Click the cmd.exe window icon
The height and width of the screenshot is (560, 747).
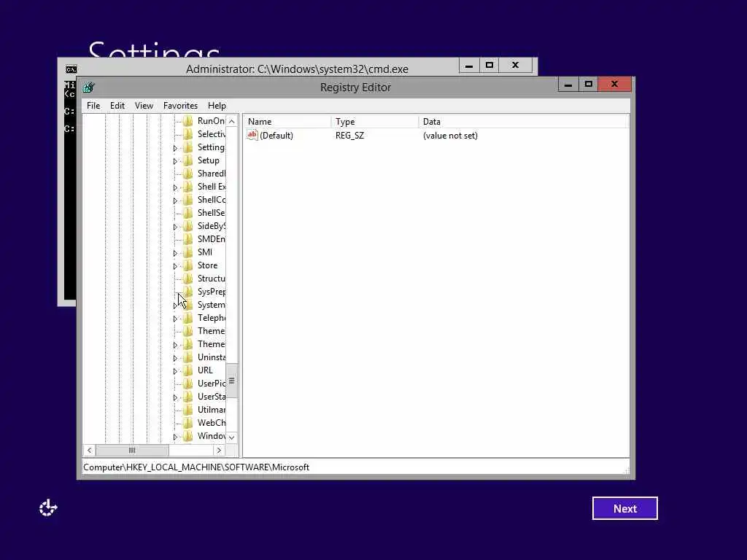point(71,69)
